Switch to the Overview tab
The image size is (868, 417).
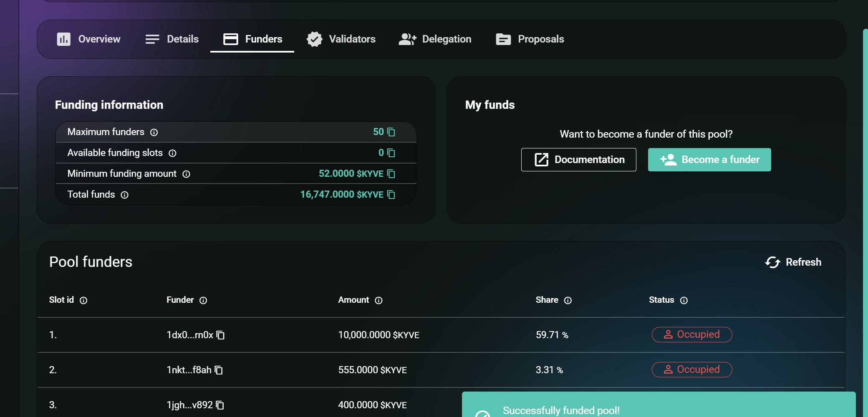point(88,39)
